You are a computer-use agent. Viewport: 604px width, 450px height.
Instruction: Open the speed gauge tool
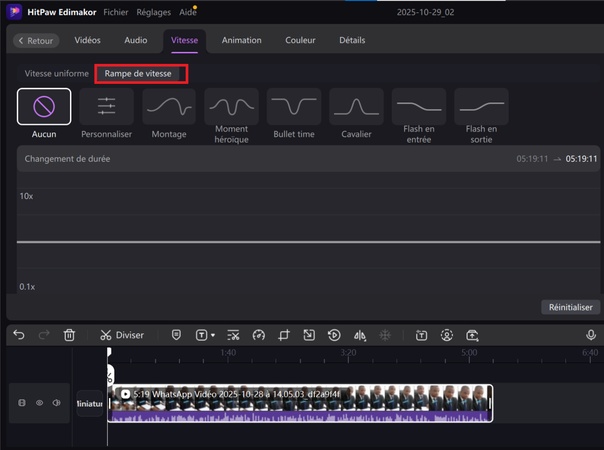click(x=258, y=335)
